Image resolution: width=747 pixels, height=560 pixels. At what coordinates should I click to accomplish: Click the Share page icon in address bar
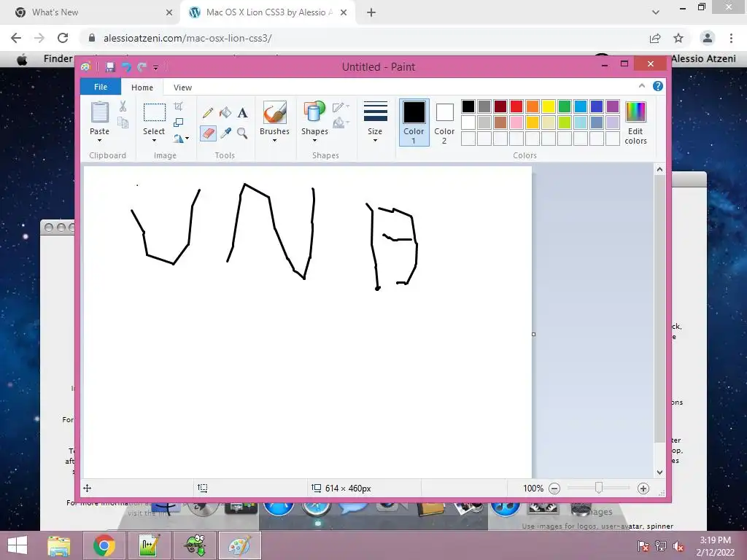pyautogui.click(x=655, y=38)
